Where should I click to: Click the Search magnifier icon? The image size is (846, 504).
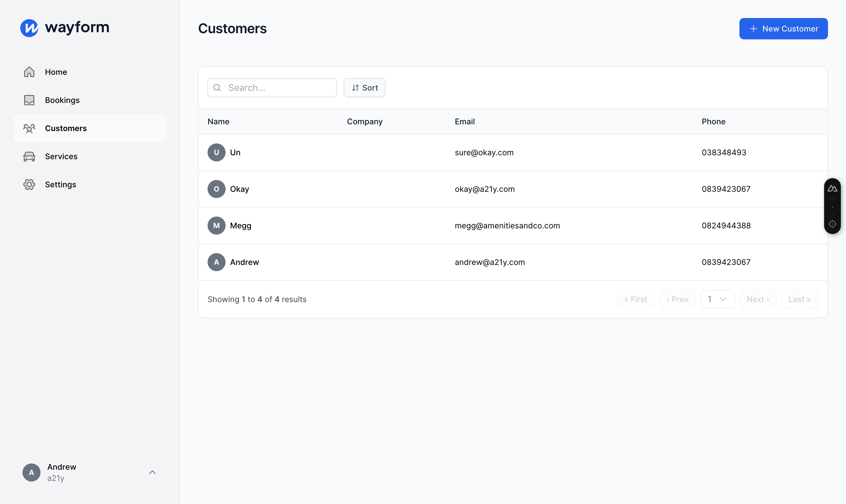[x=217, y=87]
